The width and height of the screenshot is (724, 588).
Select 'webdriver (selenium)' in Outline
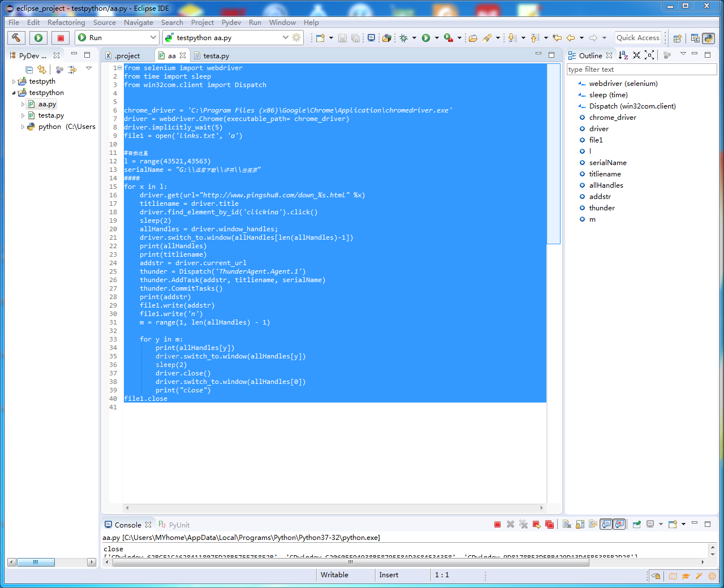click(623, 84)
